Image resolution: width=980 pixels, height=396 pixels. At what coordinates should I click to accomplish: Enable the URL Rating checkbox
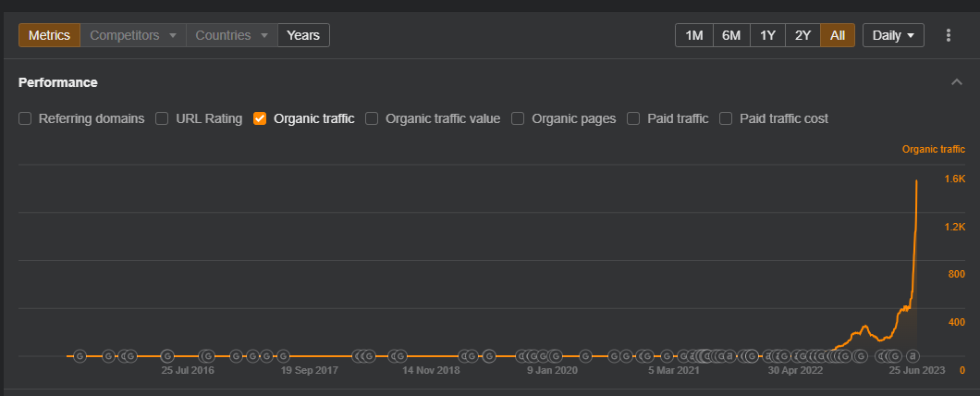pos(162,118)
